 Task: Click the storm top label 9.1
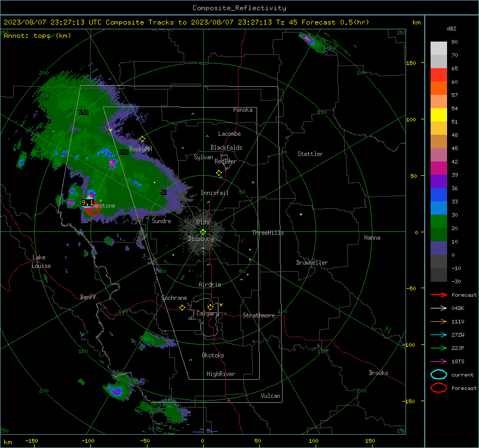87,203
